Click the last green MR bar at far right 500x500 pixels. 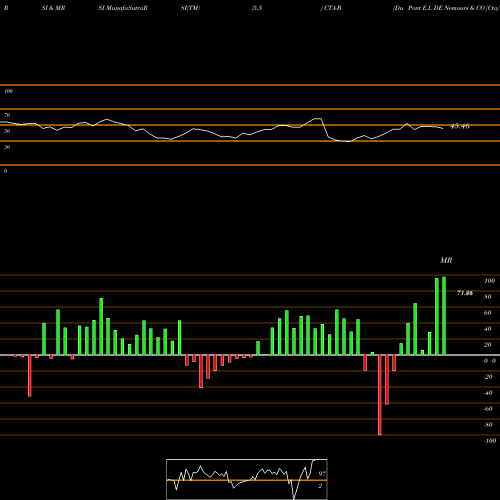tap(444, 316)
